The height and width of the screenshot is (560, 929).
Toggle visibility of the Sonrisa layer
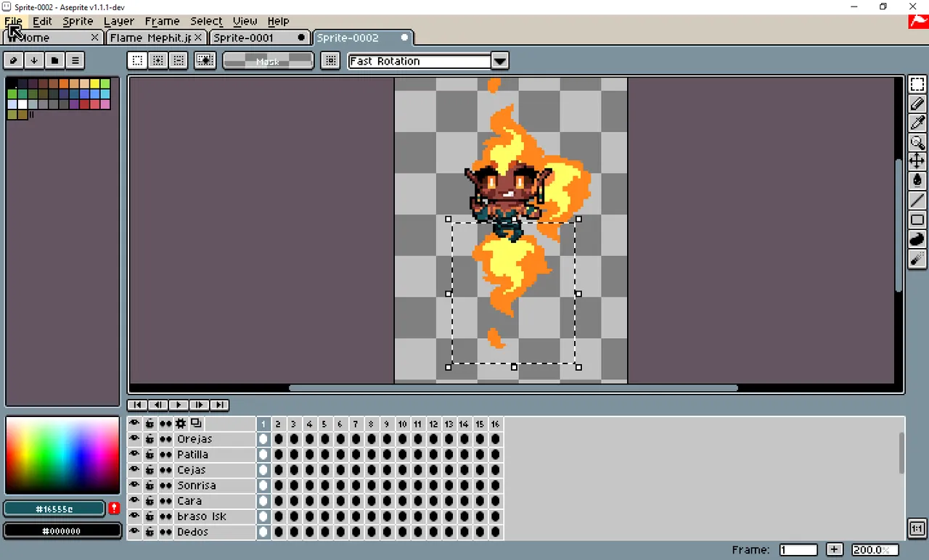point(134,485)
